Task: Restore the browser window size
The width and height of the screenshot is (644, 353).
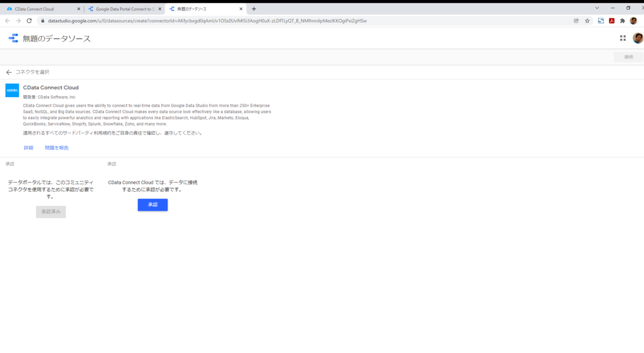Action: tap(628, 9)
